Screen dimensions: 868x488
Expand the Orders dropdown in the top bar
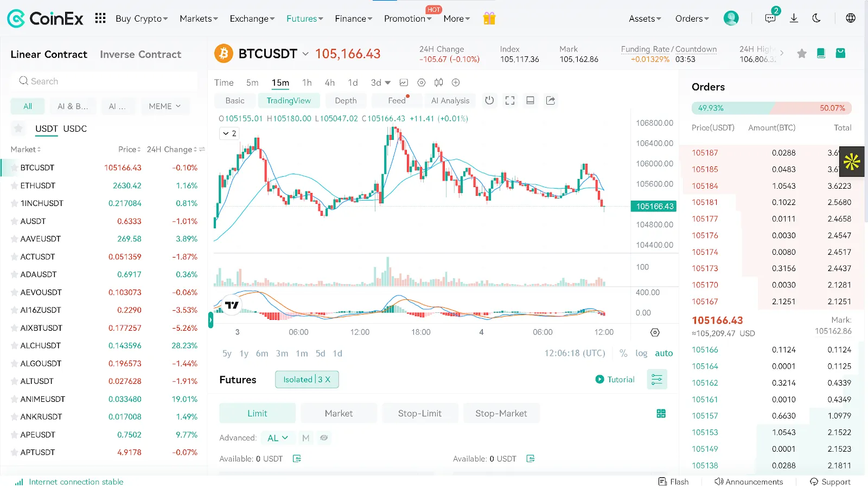click(692, 18)
